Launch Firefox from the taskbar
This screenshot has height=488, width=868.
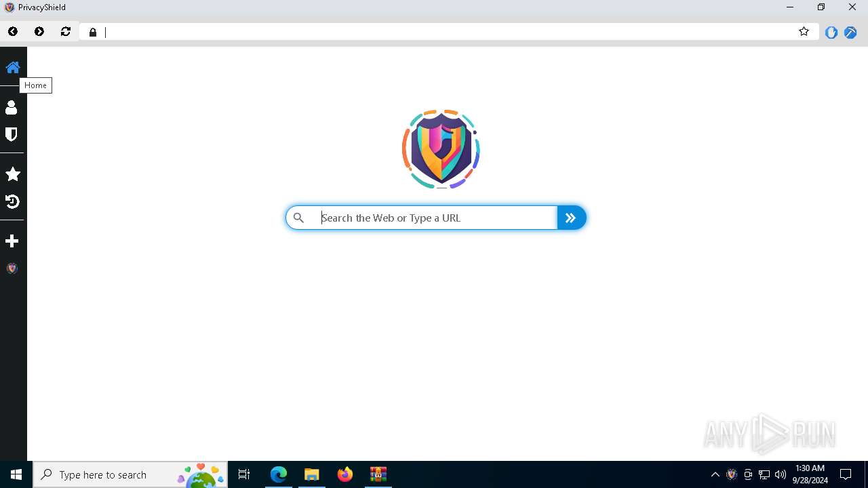pyautogui.click(x=345, y=474)
